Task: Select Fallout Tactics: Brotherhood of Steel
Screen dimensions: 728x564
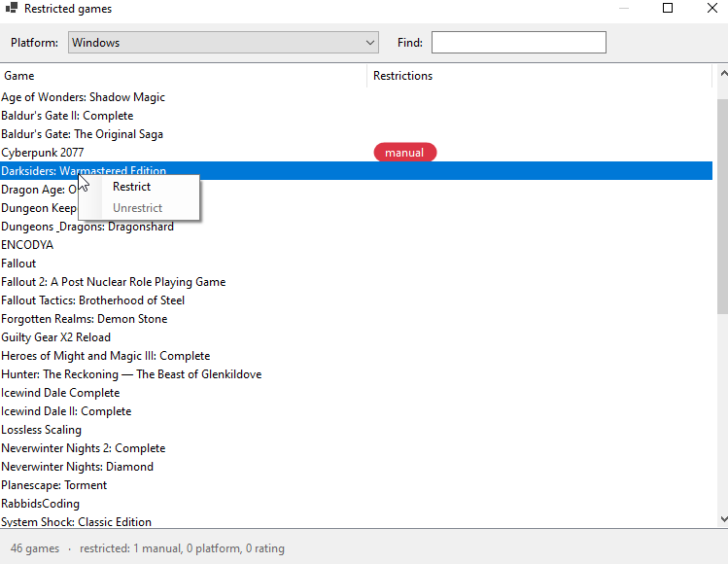Action: click(356, 300)
